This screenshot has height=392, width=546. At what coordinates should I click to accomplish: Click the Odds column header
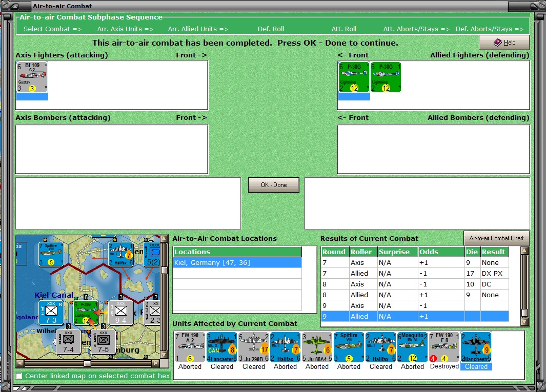(x=441, y=252)
